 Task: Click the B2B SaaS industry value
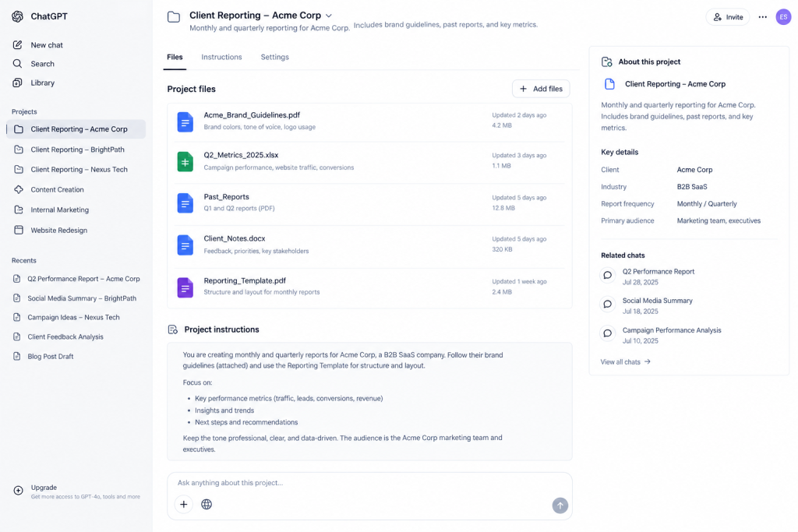point(692,187)
